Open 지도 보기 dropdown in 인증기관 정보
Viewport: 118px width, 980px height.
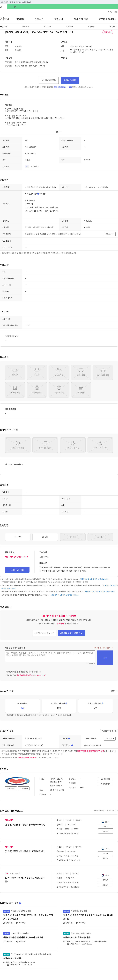tap(110, 738)
